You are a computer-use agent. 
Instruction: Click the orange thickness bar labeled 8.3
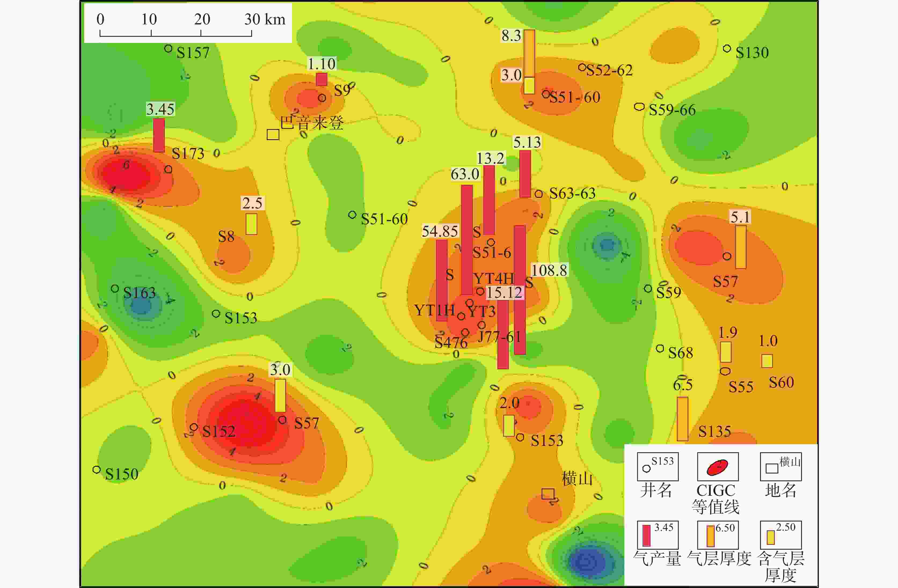(529, 54)
